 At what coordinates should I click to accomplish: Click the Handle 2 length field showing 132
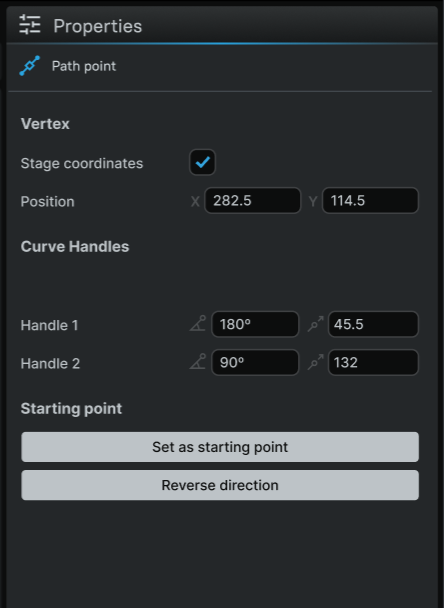coord(373,363)
